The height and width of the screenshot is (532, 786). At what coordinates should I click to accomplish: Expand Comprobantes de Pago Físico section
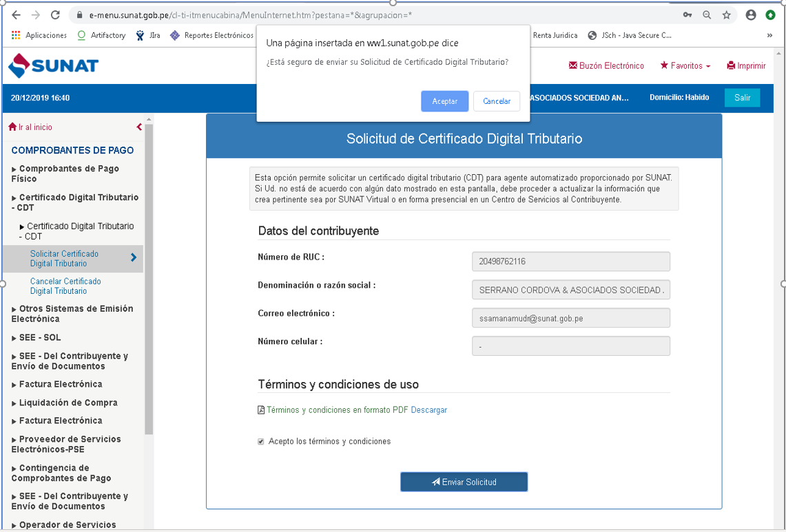(65, 173)
